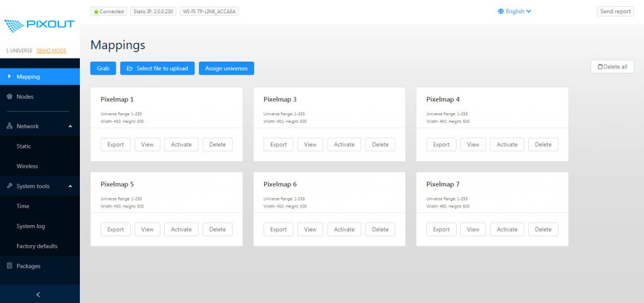Screen dimensions: 644x303
Task: View Pixelmap 1
Action: pyautogui.click(x=147, y=145)
